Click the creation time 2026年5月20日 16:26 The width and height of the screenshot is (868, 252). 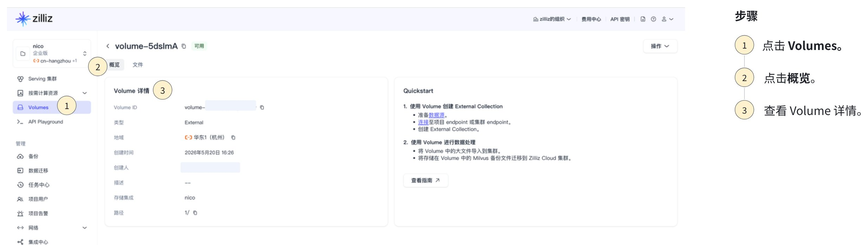[x=209, y=152]
